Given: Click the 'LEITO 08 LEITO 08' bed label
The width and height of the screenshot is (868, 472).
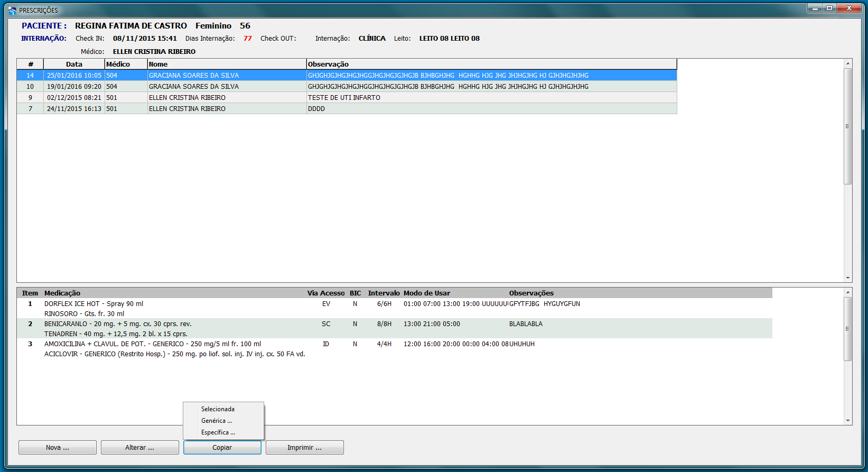Looking at the screenshot, I should tap(450, 39).
